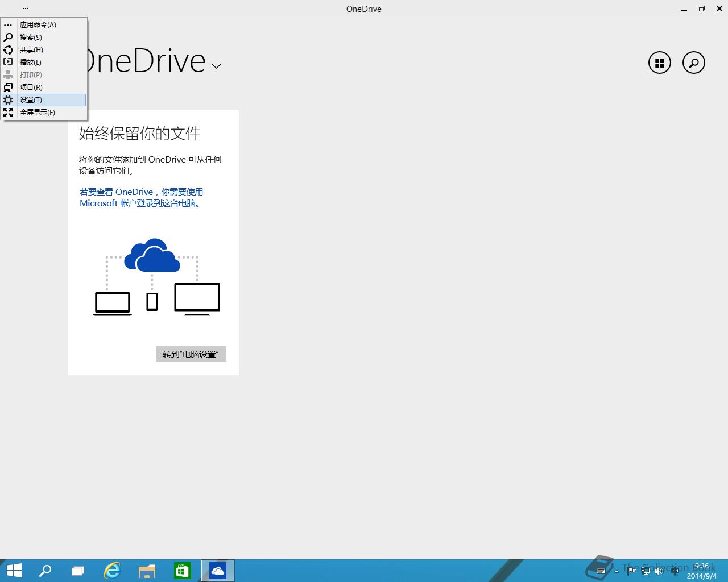Click the volume speaker tray icon
The height and width of the screenshot is (582, 728).
click(659, 571)
